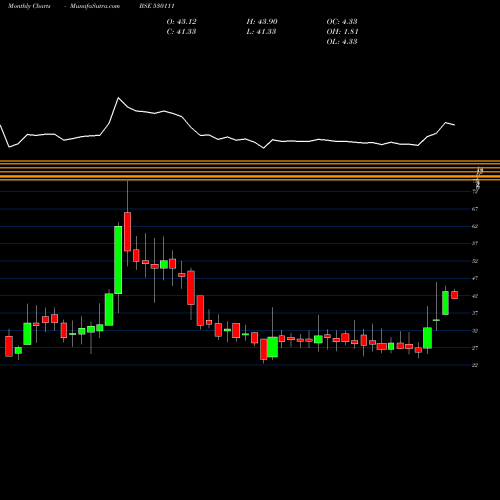Click the 37 price axis label
Screen dimensions: 500x500
(x=475, y=313)
